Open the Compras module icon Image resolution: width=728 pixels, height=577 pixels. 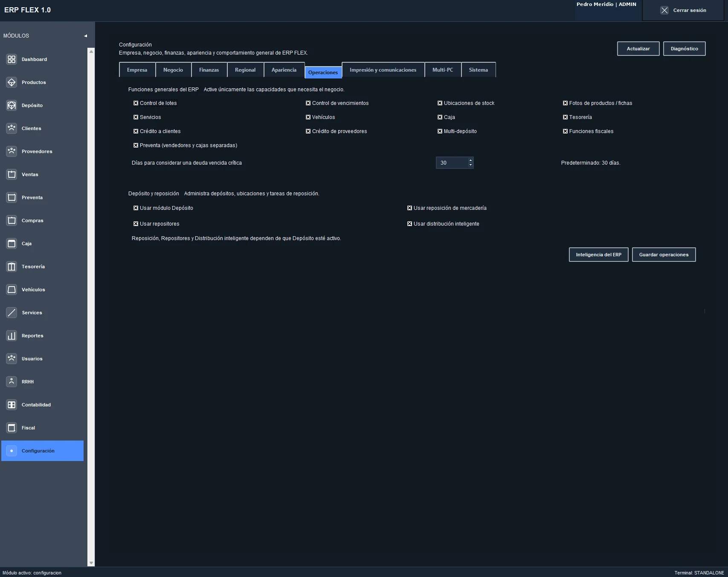12,220
